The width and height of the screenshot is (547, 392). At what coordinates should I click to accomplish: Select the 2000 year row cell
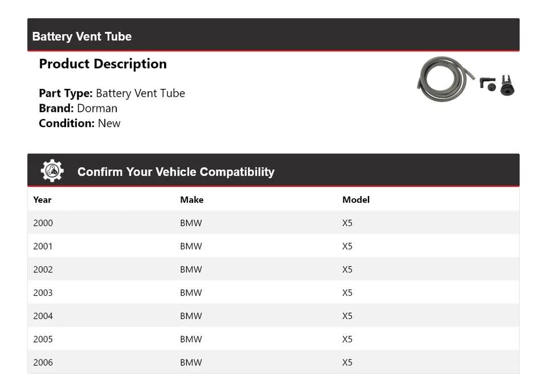point(43,223)
